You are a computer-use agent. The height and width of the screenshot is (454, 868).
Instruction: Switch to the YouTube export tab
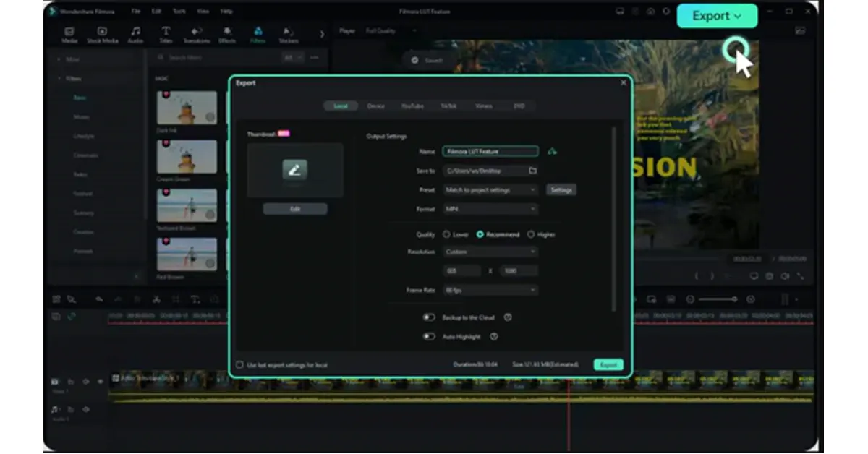click(x=412, y=106)
